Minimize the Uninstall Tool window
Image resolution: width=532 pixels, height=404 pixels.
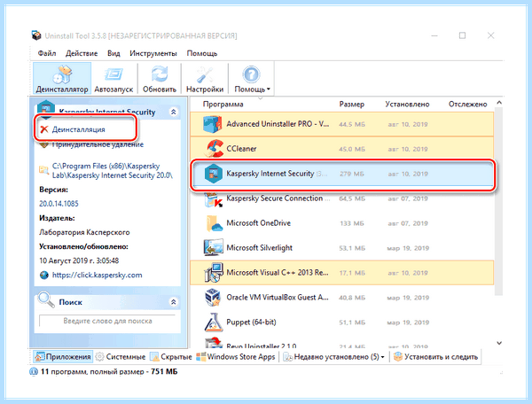point(434,35)
